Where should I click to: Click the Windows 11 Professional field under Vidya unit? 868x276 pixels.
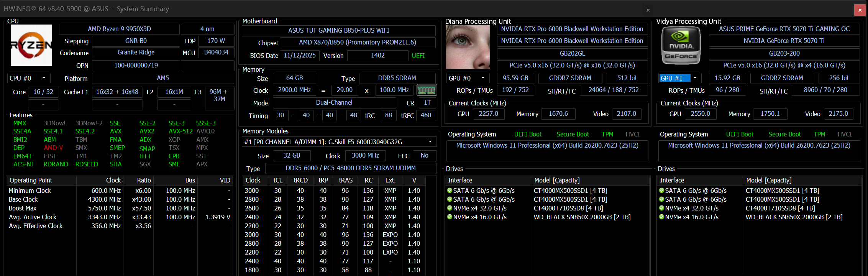click(x=759, y=150)
